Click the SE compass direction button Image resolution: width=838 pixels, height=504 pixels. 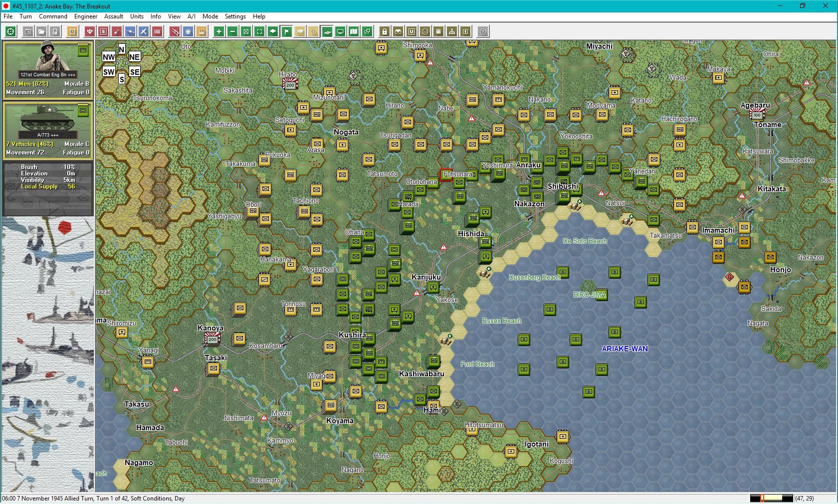tap(135, 72)
